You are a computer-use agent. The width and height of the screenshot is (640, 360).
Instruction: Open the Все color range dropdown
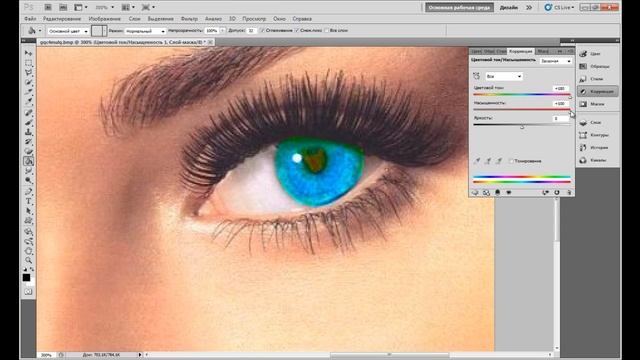point(504,76)
